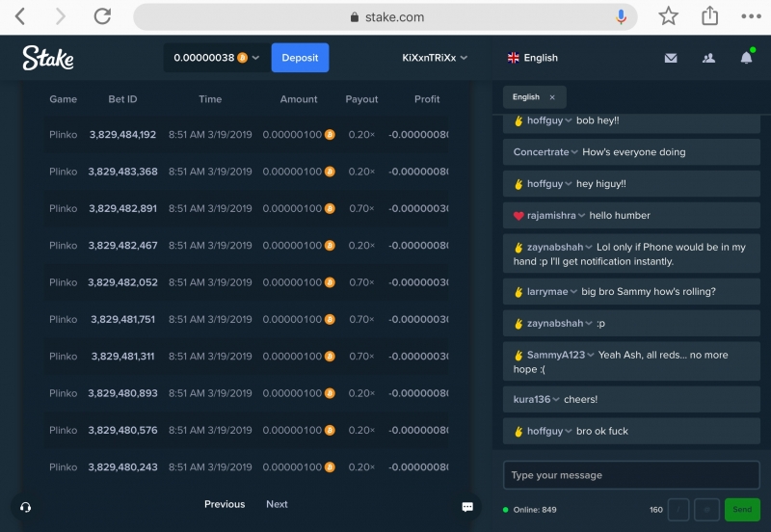Expand the rajamishra user dropdown
This screenshot has height=532, width=771.
click(x=582, y=215)
